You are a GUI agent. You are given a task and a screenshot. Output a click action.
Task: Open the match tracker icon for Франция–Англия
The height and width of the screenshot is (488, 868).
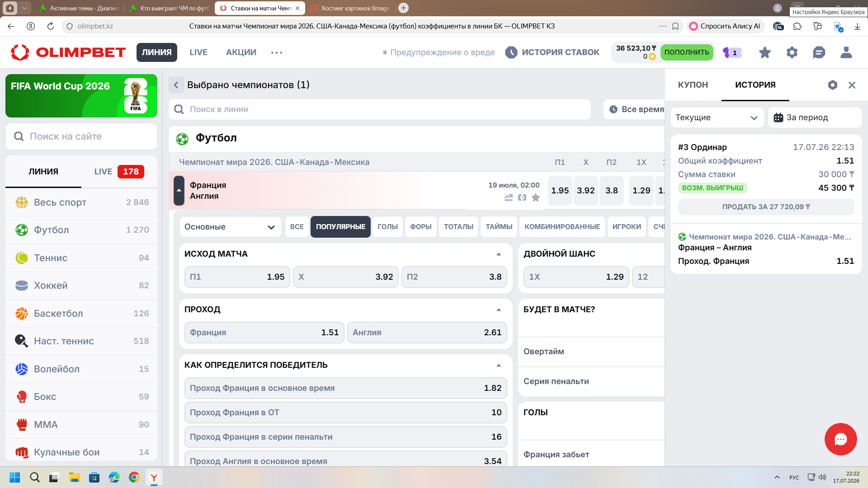(x=522, y=197)
